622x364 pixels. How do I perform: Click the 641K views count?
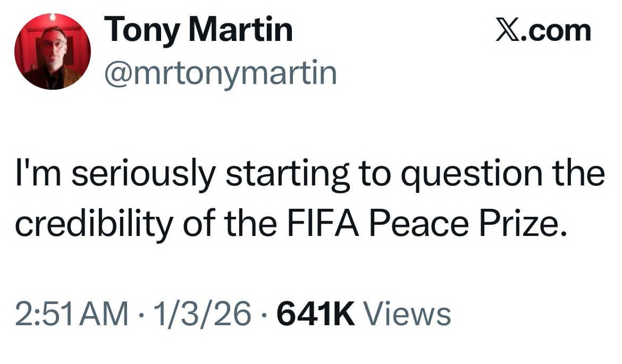316,314
